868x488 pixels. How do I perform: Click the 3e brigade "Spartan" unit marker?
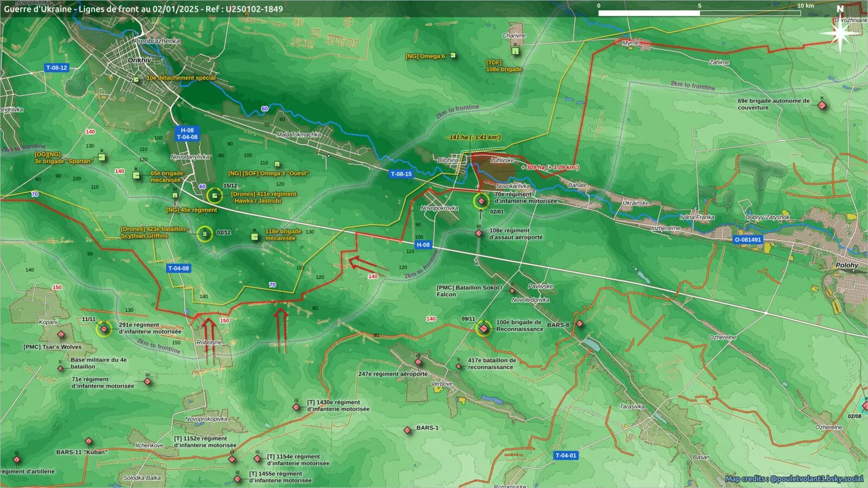click(101, 158)
